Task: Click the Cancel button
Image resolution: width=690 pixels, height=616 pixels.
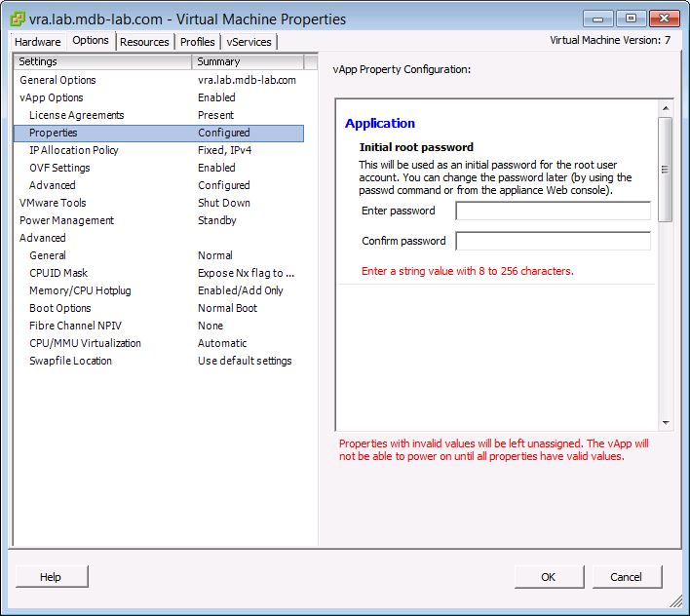Action: pyautogui.click(x=626, y=577)
